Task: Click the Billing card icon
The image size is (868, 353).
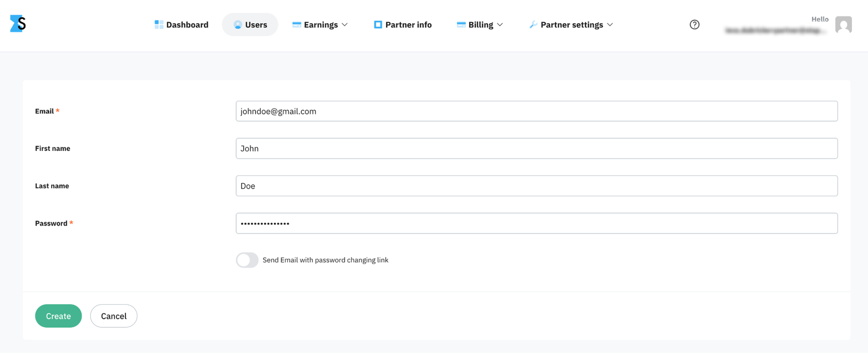Action: point(461,25)
